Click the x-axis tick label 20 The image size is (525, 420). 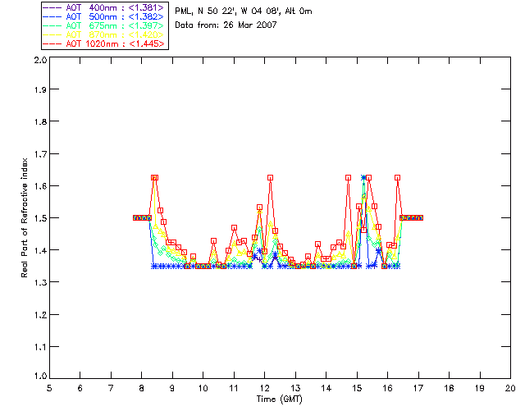(510, 388)
